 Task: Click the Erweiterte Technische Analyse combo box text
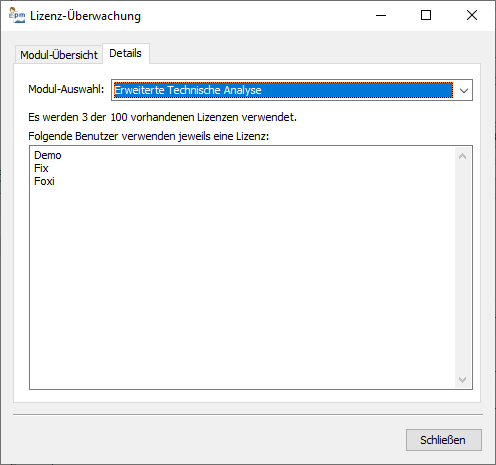(188, 90)
